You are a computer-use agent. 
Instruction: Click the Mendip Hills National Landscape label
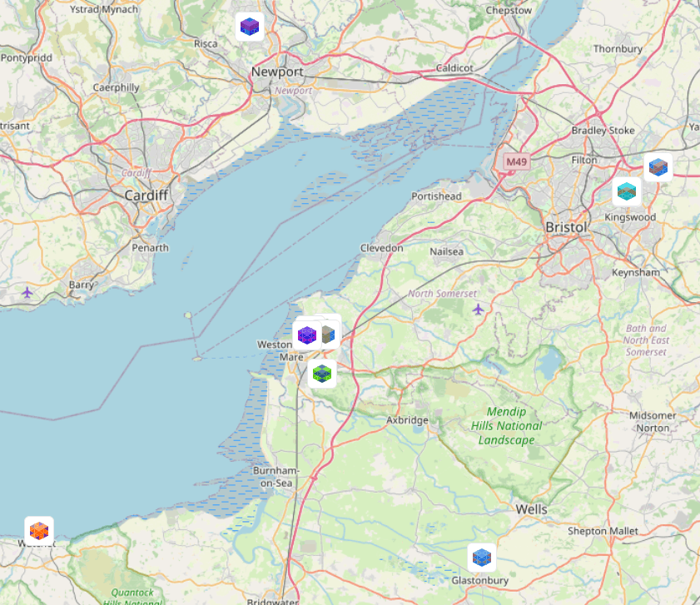pos(507,425)
